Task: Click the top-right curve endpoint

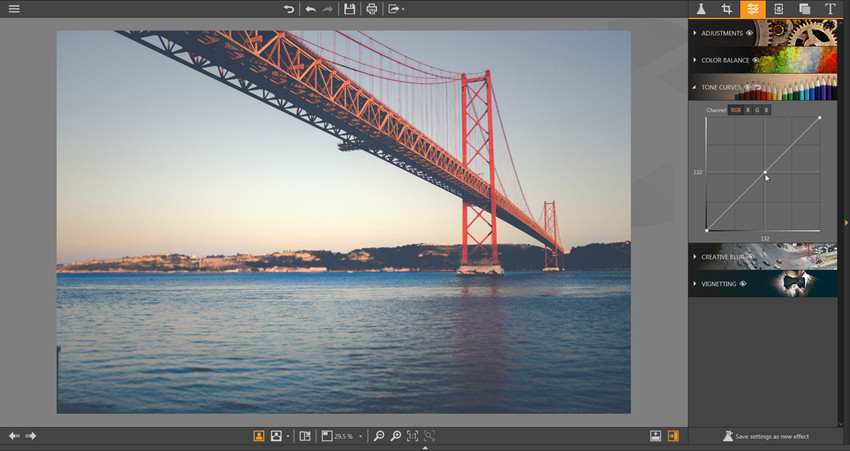Action: (x=820, y=118)
